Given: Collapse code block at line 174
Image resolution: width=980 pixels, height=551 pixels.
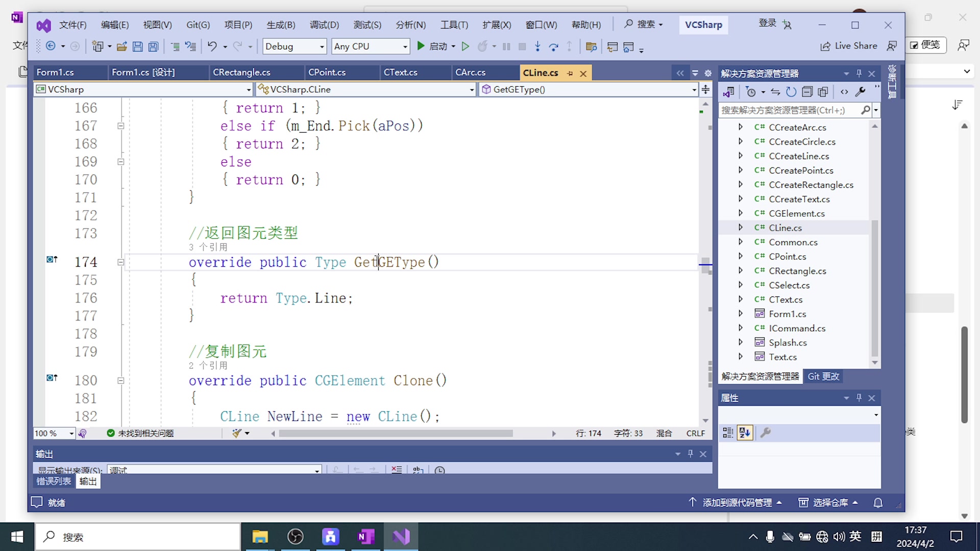Looking at the screenshot, I should click(x=121, y=262).
